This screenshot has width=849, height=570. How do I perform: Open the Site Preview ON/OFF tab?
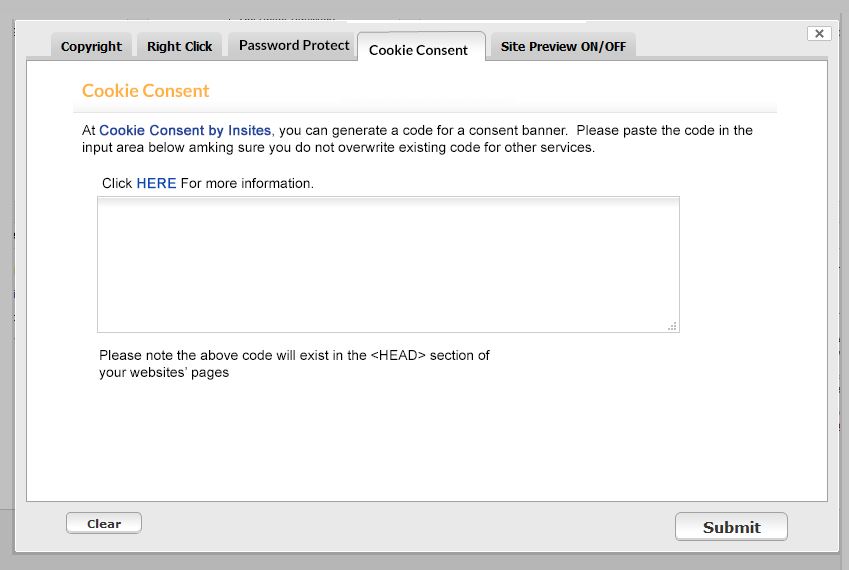click(x=562, y=46)
